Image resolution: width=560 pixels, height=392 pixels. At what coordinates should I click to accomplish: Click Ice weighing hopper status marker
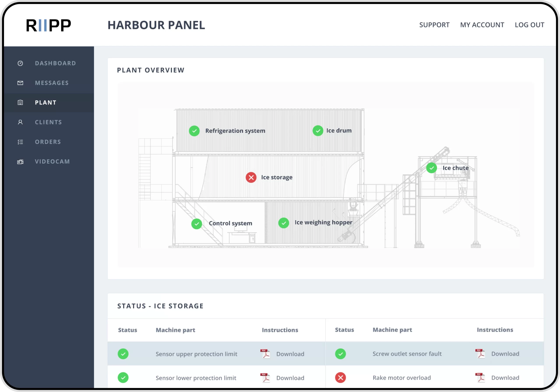point(284,223)
